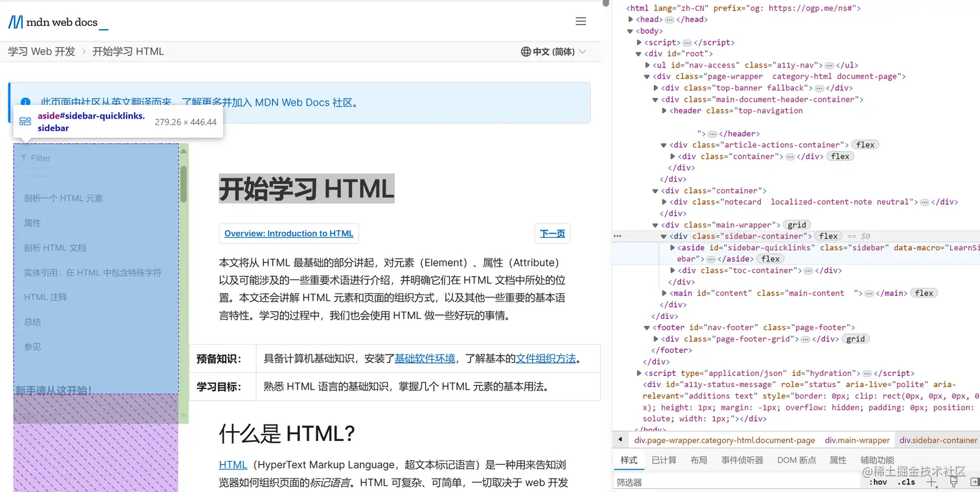Add a new style rule with the plus icon

tap(931, 482)
